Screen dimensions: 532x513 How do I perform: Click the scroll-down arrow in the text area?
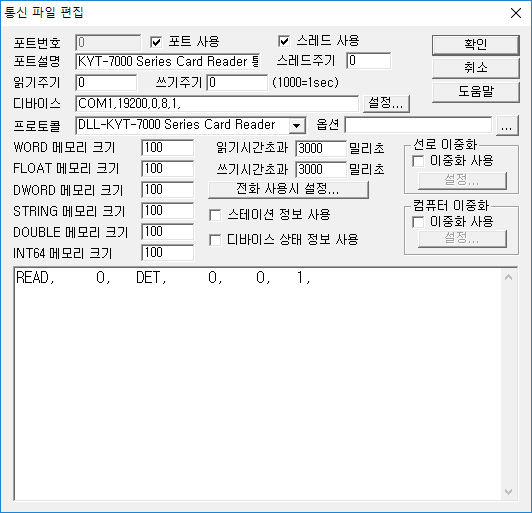point(508,492)
